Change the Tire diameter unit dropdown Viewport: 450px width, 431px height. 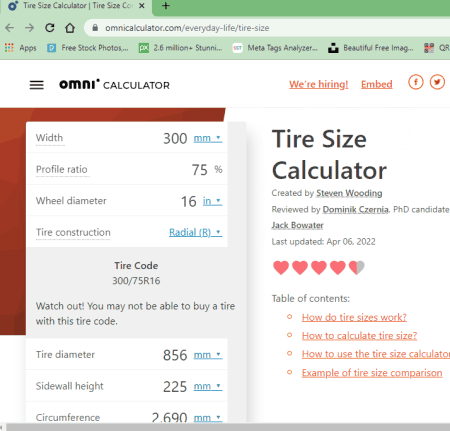point(208,355)
